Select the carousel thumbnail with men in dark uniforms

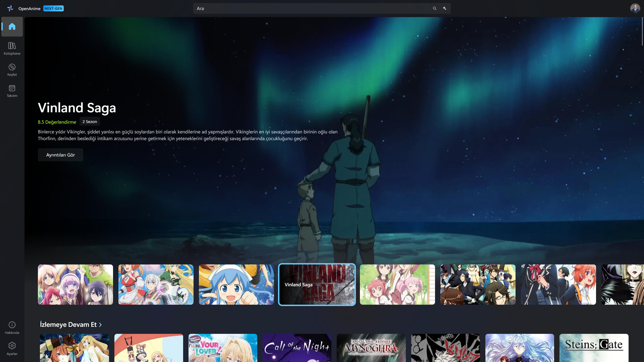(x=478, y=285)
